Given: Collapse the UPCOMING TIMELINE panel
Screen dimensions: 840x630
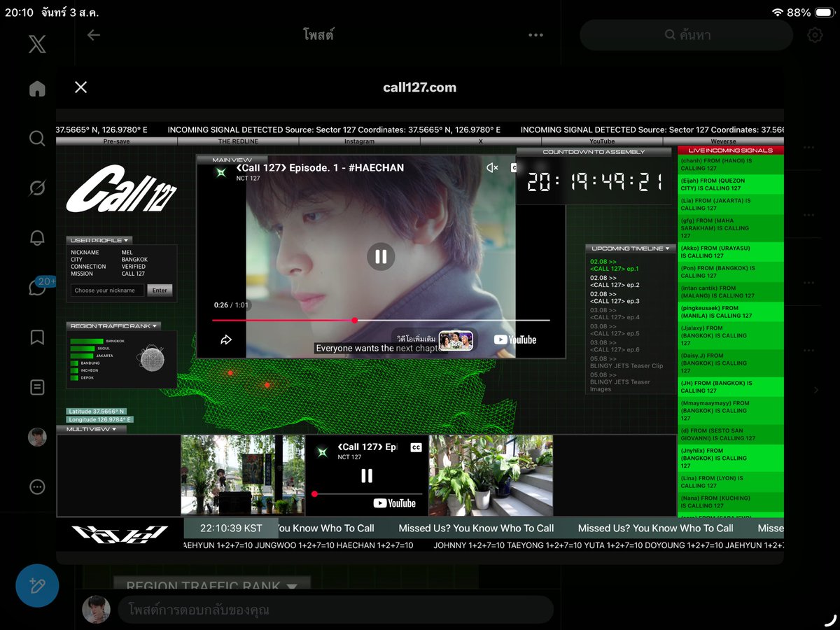Looking at the screenshot, I should tap(631, 248).
